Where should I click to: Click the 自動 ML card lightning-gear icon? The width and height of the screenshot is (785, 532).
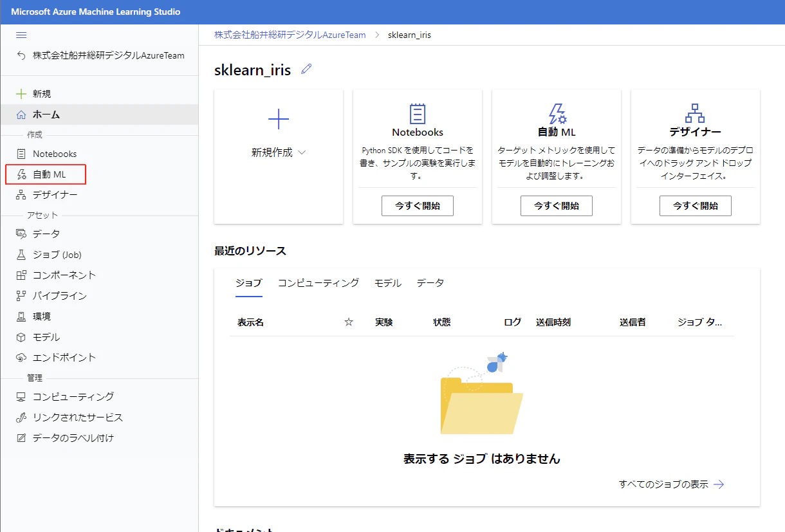click(x=557, y=113)
